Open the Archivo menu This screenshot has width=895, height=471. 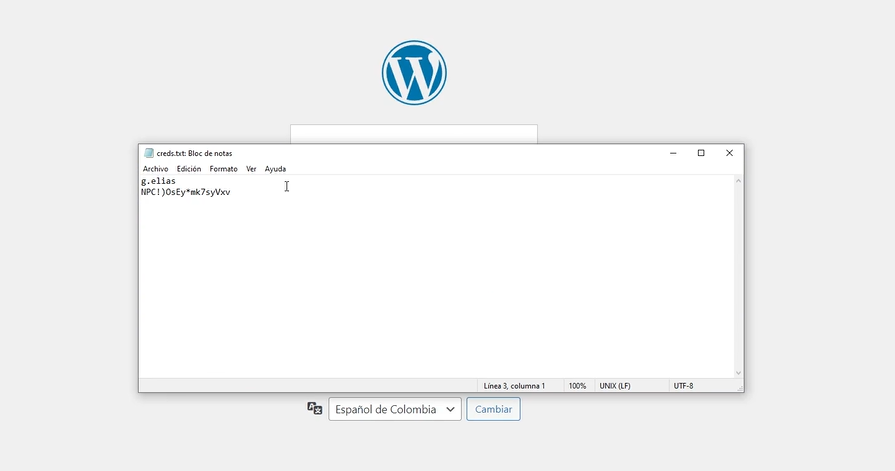[155, 169]
